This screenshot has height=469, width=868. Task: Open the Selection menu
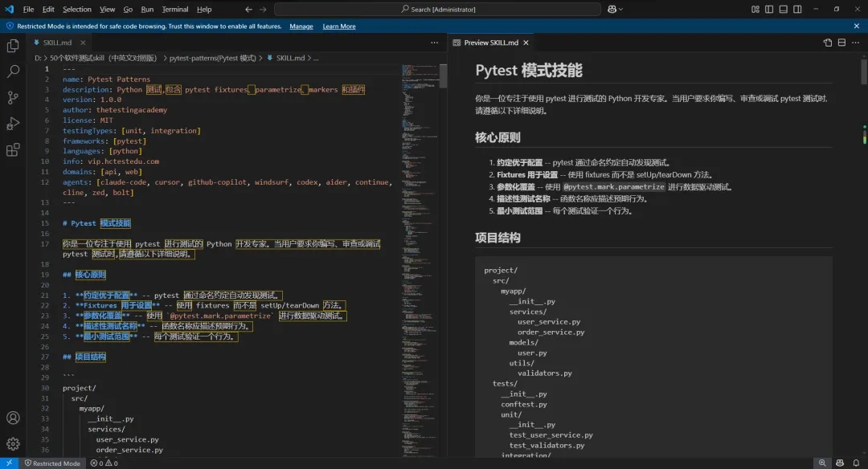point(77,10)
